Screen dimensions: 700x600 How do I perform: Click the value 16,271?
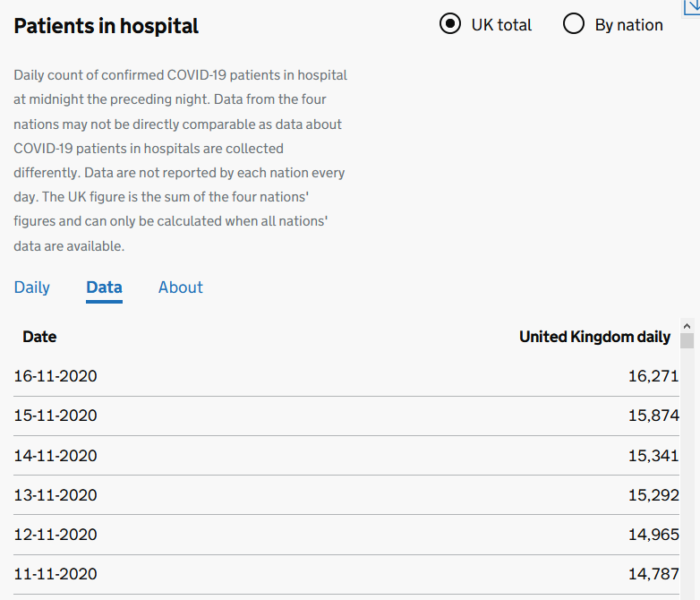coord(653,376)
